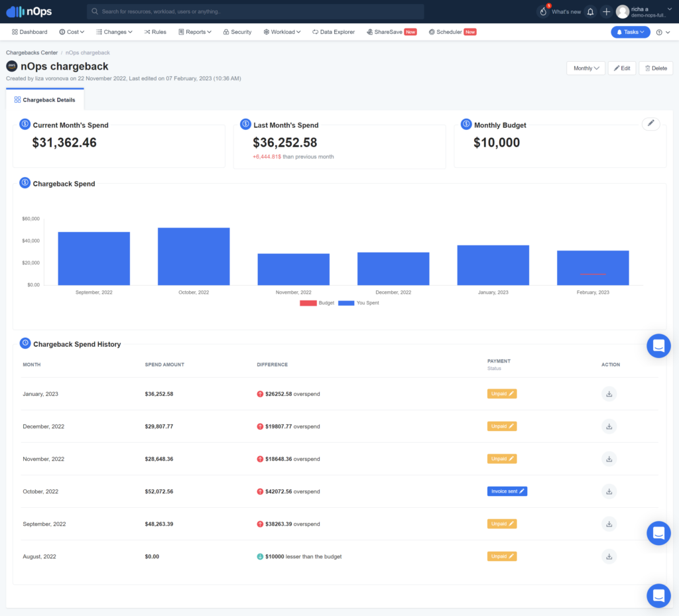Click the Last Month's Spend dollar icon
The width and height of the screenshot is (679, 616).
click(245, 124)
